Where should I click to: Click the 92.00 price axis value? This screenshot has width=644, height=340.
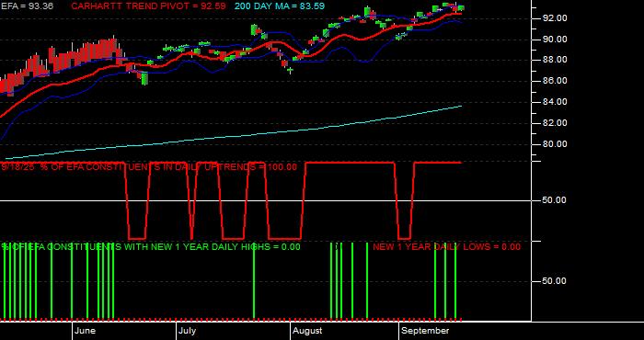click(x=555, y=18)
